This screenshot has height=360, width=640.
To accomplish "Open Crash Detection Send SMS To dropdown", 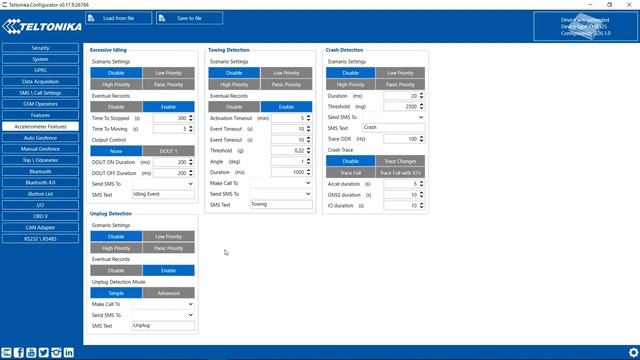I will click(393, 117).
